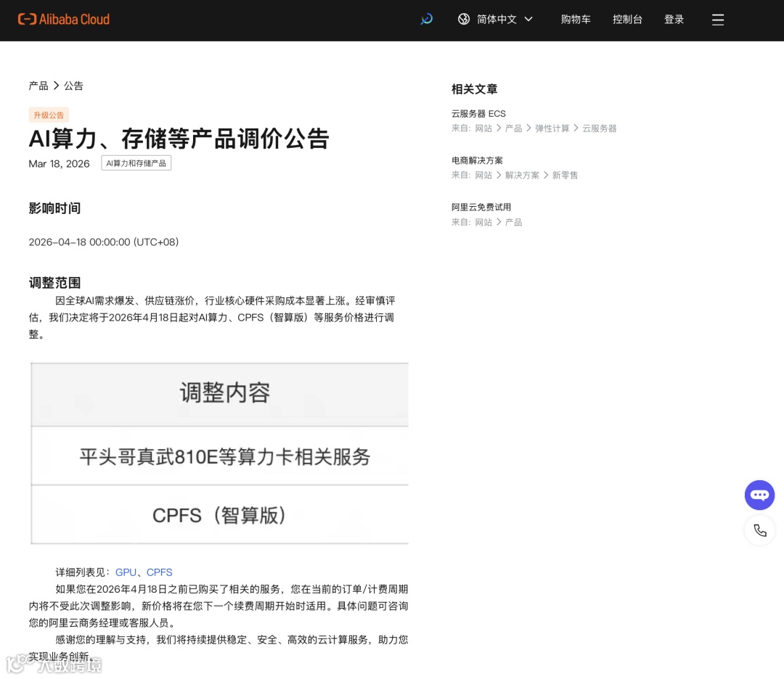Click the phone contact icon

click(x=759, y=530)
